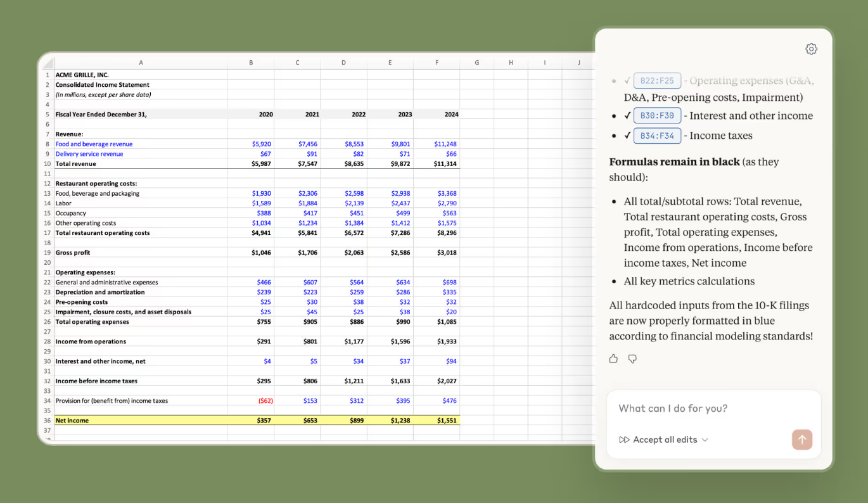
Task: Select column F header
Action: (x=437, y=63)
